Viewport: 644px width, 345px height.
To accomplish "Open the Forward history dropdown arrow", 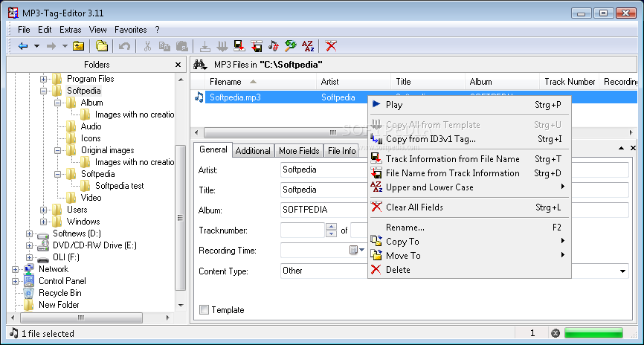I will point(65,46).
